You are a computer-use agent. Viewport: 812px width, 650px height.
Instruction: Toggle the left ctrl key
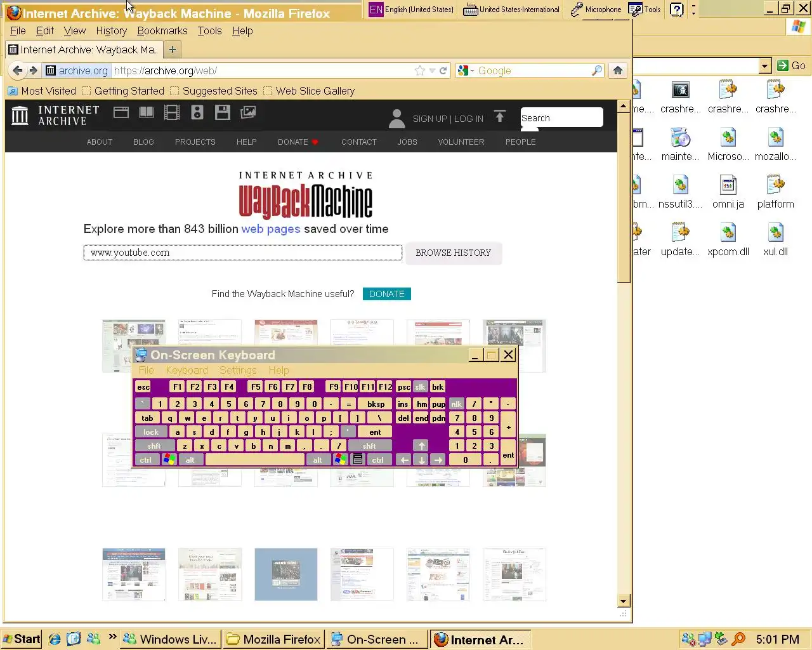tap(146, 460)
